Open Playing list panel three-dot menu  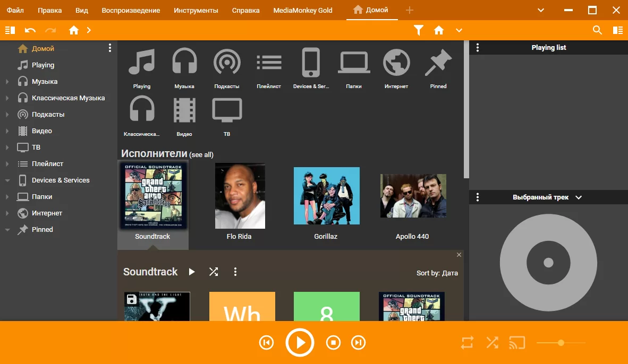(478, 48)
